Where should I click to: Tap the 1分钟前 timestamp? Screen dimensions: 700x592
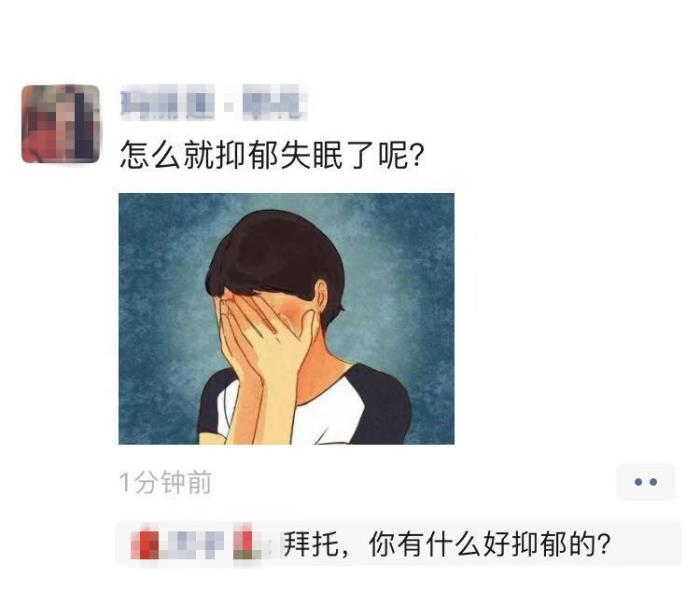166,483
